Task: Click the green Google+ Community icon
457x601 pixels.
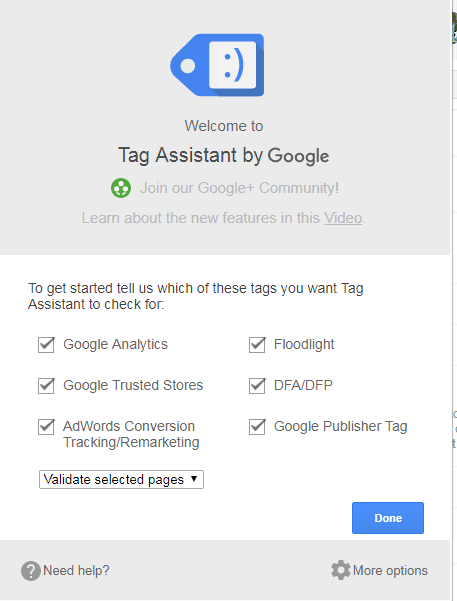Action: point(121,188)
